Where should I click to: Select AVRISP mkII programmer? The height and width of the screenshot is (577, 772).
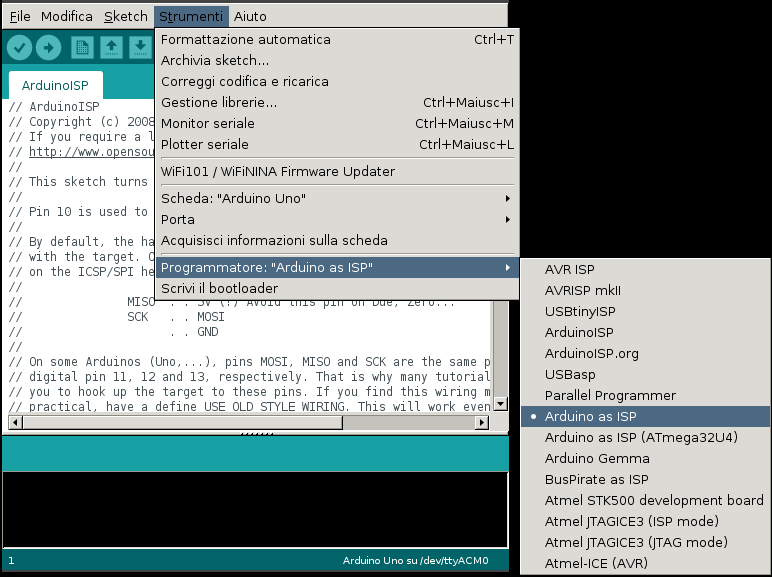[645, 290]
